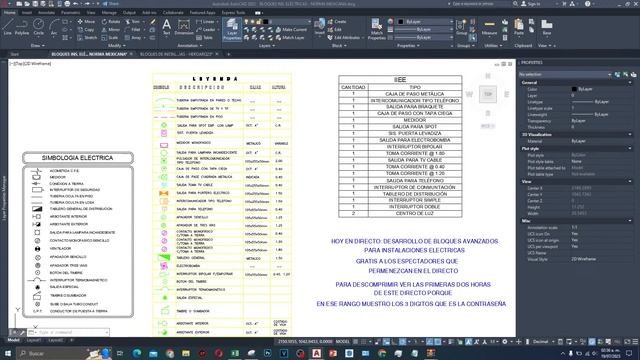Toggle MODEL space button in status bar
This screenshot has height=360, width=640.
tap(342, 342)
